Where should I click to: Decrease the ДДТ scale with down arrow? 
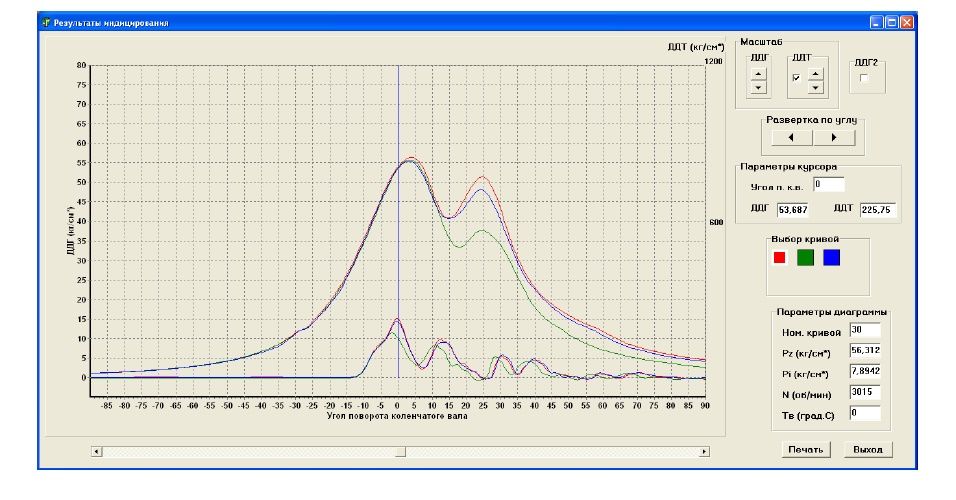point(815,88)
